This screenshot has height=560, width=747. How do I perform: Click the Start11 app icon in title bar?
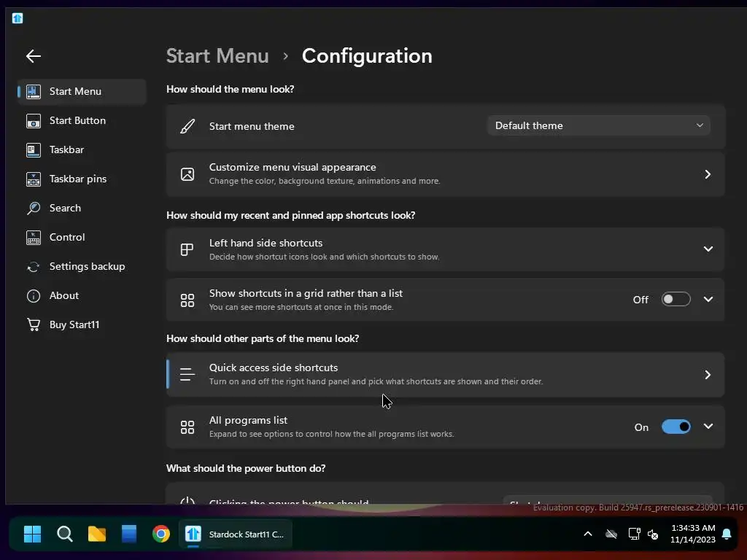[x=18, y=18]
